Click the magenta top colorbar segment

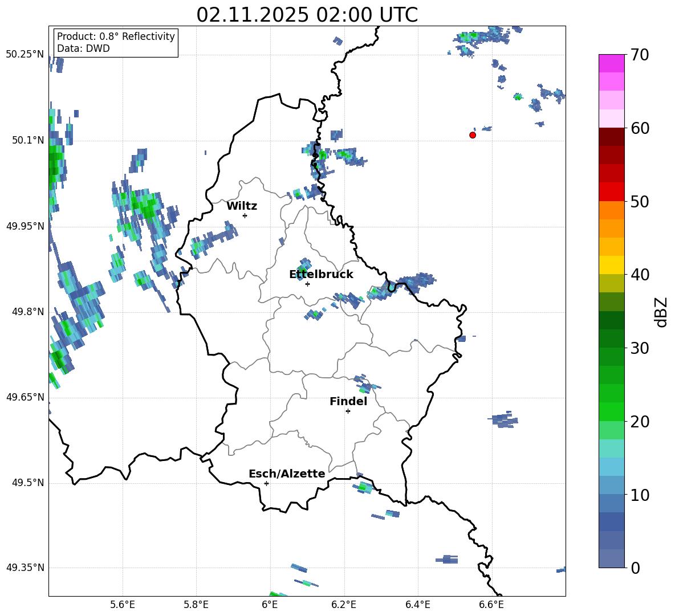(611, 64)
